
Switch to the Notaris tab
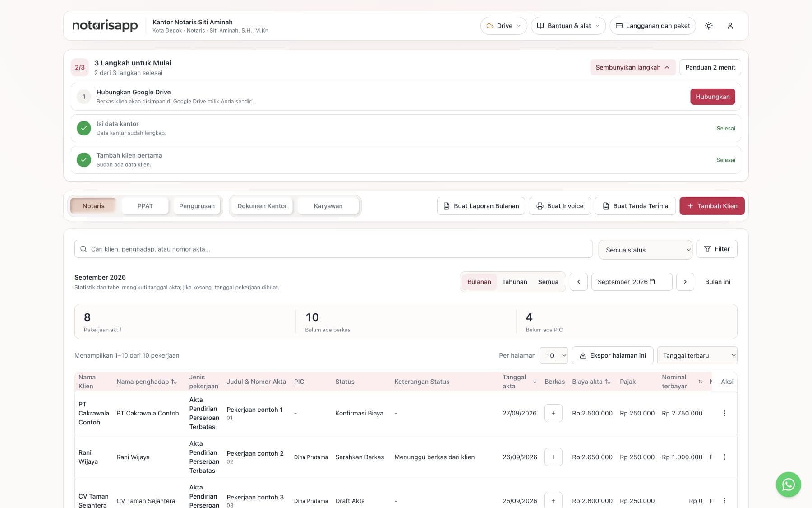click(93, 206)
